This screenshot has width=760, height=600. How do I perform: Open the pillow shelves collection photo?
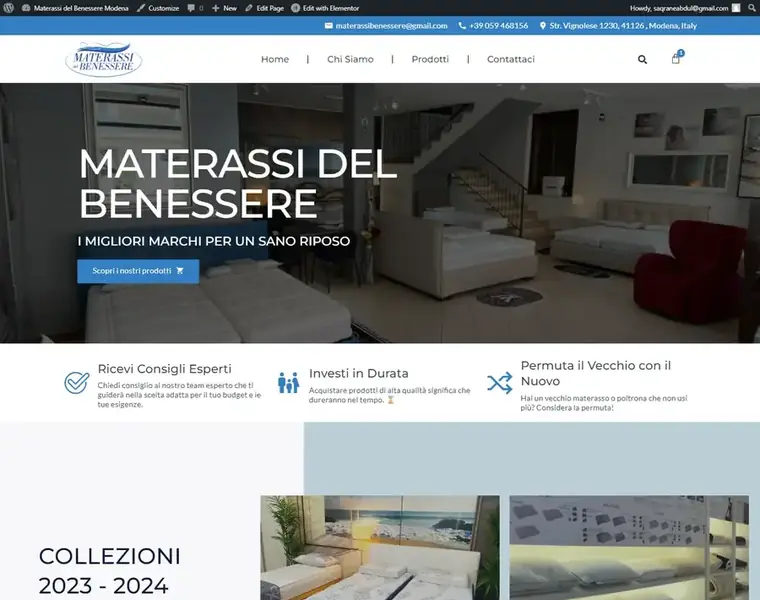coord(629,548)
